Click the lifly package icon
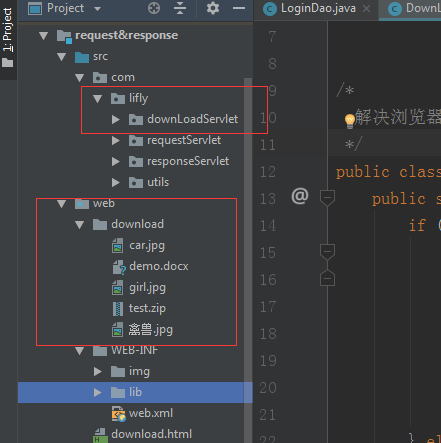 coord(118,98)
